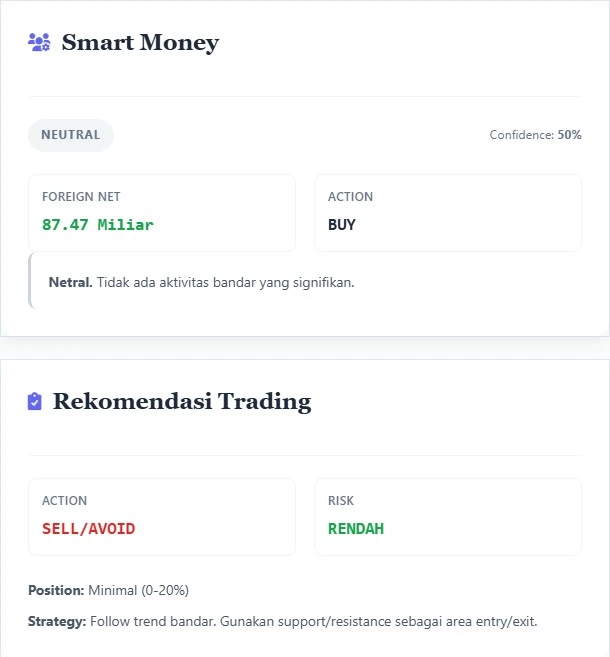
Task: Click the bold Position: label
Action: click(56, 590)
